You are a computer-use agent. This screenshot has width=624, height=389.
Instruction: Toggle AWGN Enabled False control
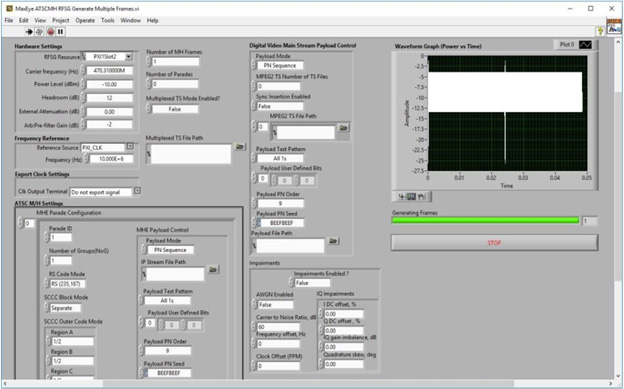click(x=275, y=305)
